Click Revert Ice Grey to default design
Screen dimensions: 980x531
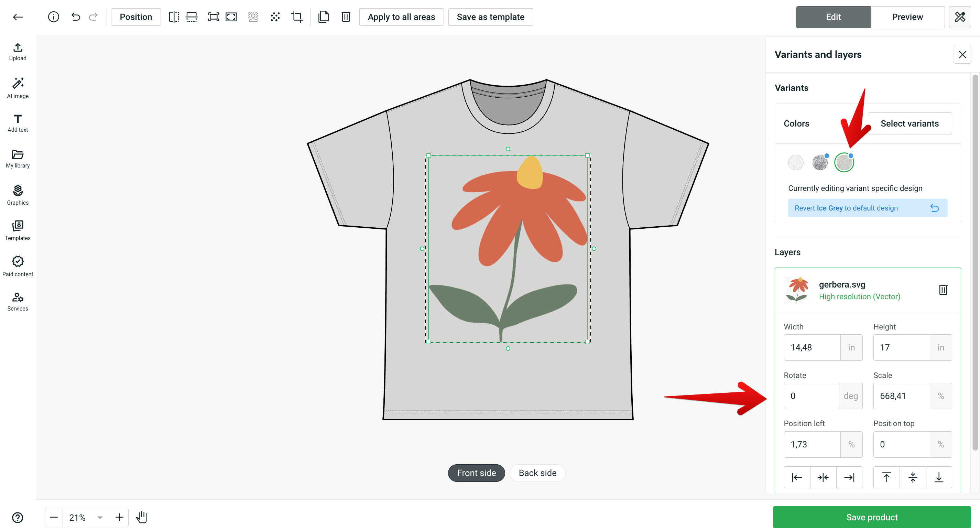point(868,208)
